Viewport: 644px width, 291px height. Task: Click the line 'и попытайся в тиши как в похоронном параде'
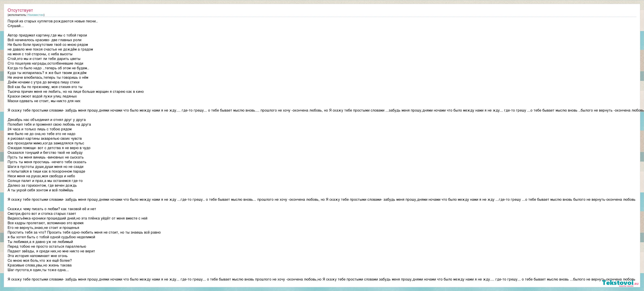click(46, 171)
